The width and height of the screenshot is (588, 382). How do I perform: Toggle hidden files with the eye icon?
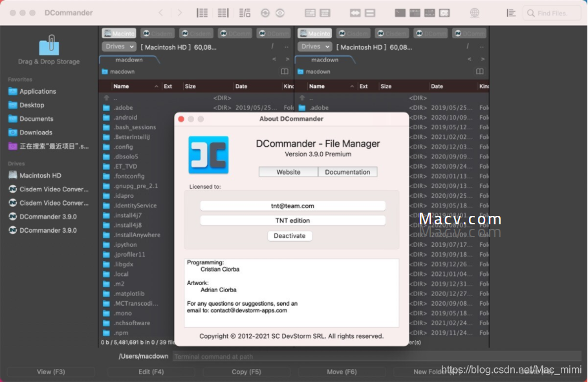[x=280, y=13]
